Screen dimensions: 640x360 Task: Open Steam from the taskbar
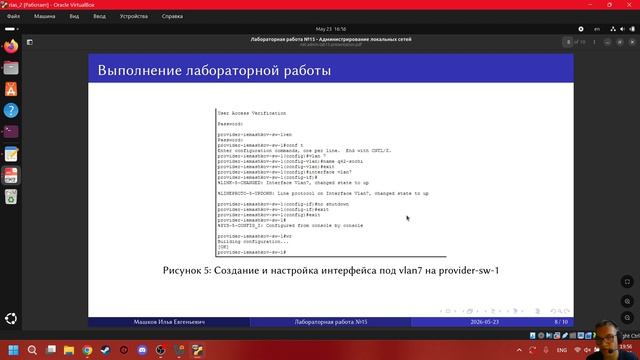pos(106,350)
